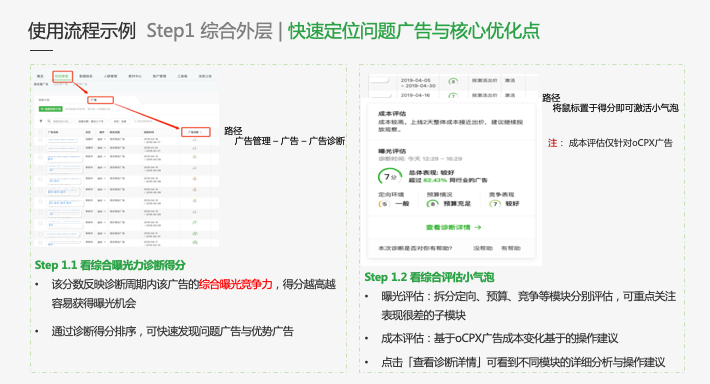The height and width of the screenshot is (384, 710).
Task: Open the creation-date range filter dropdown
Action: coord(91,121)
